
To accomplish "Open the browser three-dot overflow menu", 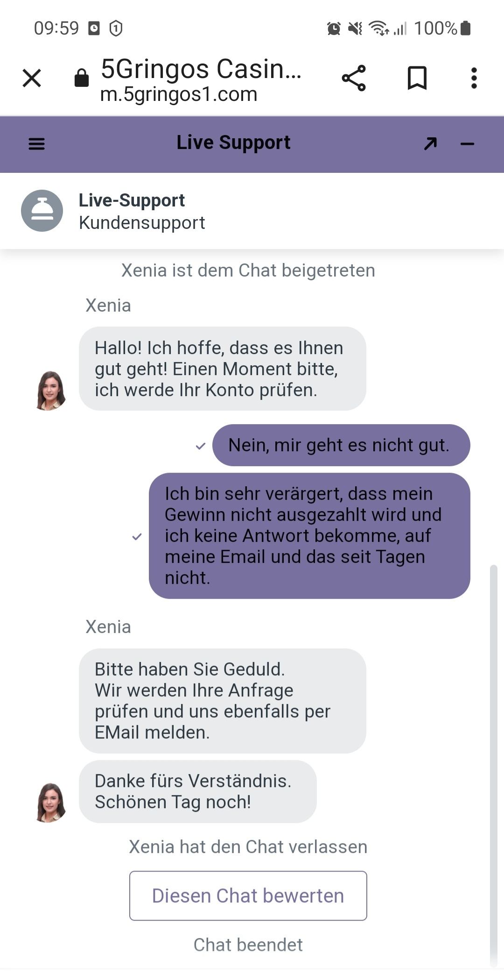I will [474, 78].
